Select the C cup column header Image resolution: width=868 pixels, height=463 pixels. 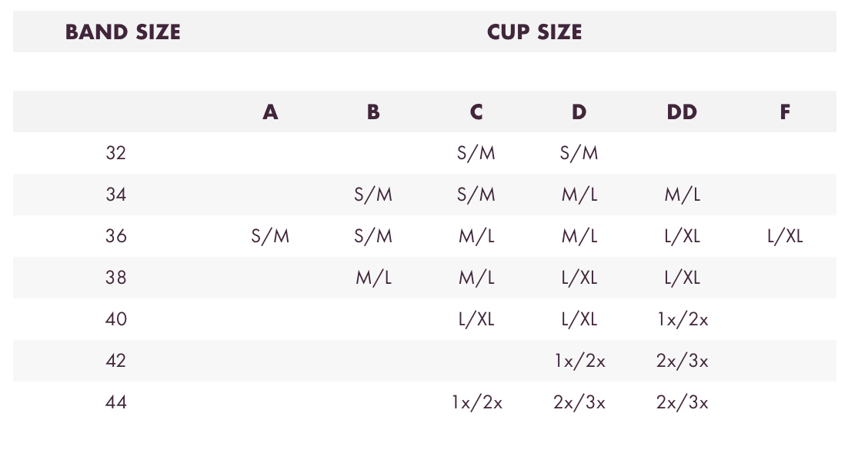(x=476, y=112)
